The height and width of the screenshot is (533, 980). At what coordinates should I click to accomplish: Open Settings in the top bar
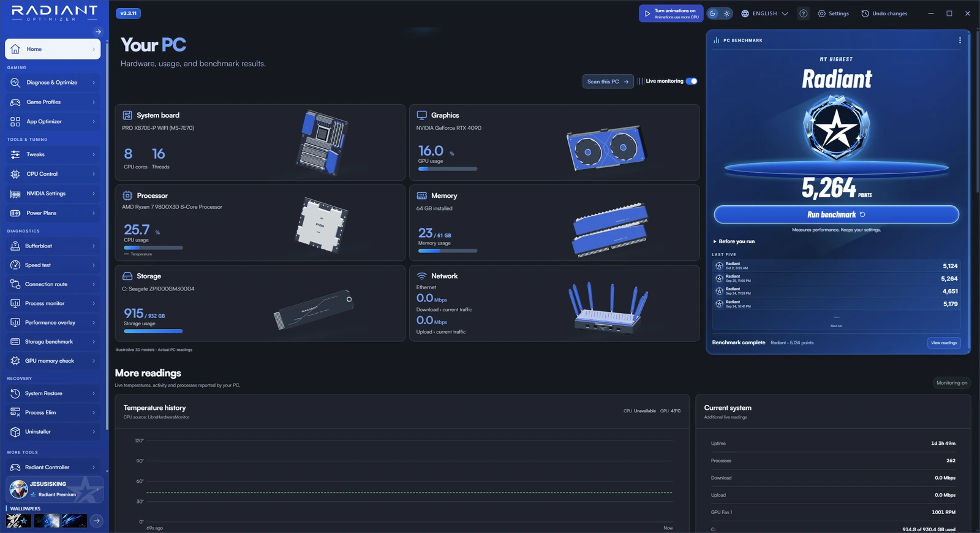click(833, 13)
